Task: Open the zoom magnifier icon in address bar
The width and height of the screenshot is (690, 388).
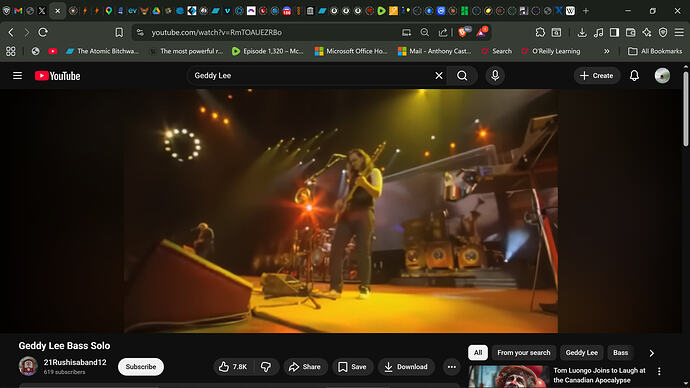Action: pyautogui.click(x=425, y=32)
